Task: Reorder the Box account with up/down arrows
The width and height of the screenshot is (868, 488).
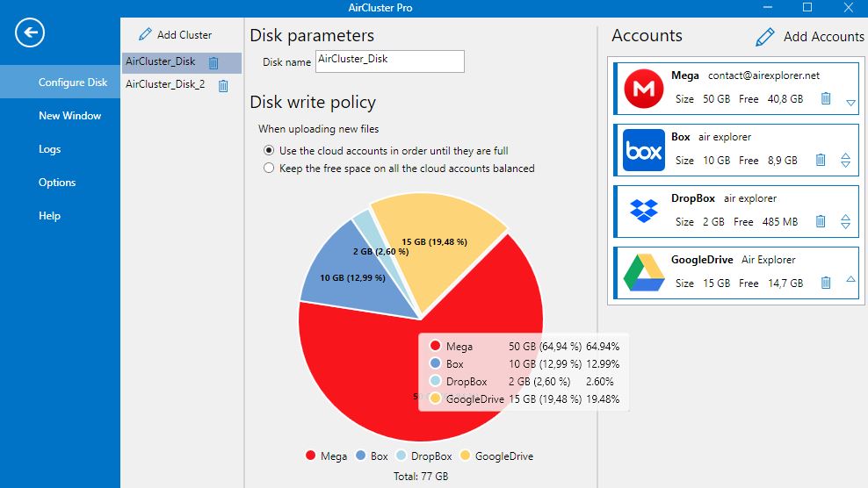Action: pyautogui.click(x=845, y=160)
